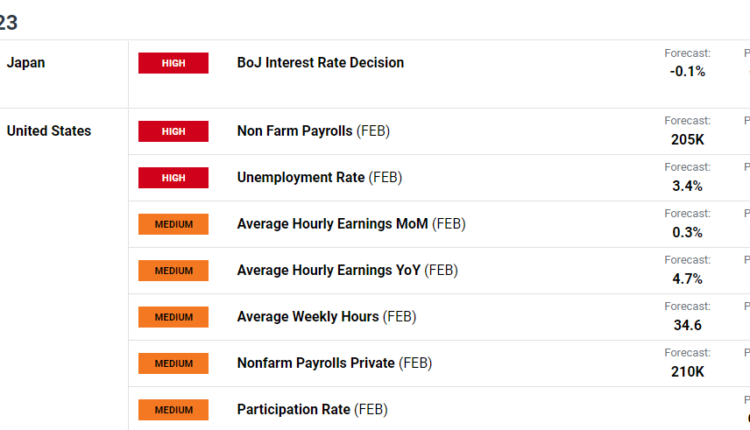750x430 pixels.
Task: Click MEDIUM badge beside Average Weekly Hours
Action: (173, 317)
